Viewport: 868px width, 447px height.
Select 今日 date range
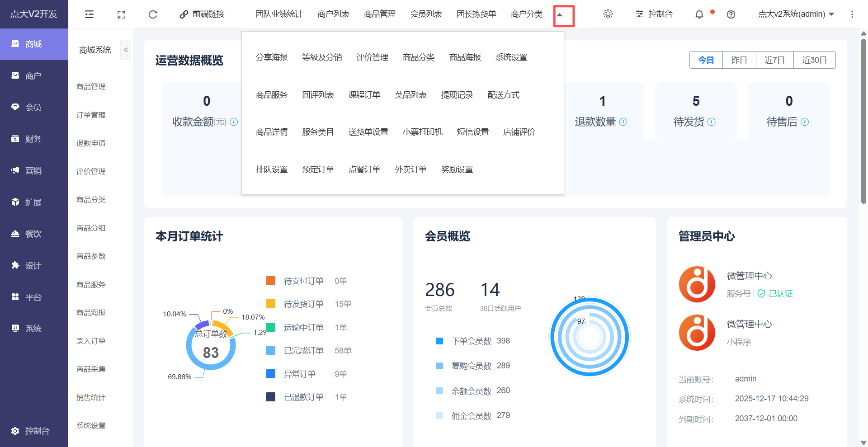(x=706, y=60)
